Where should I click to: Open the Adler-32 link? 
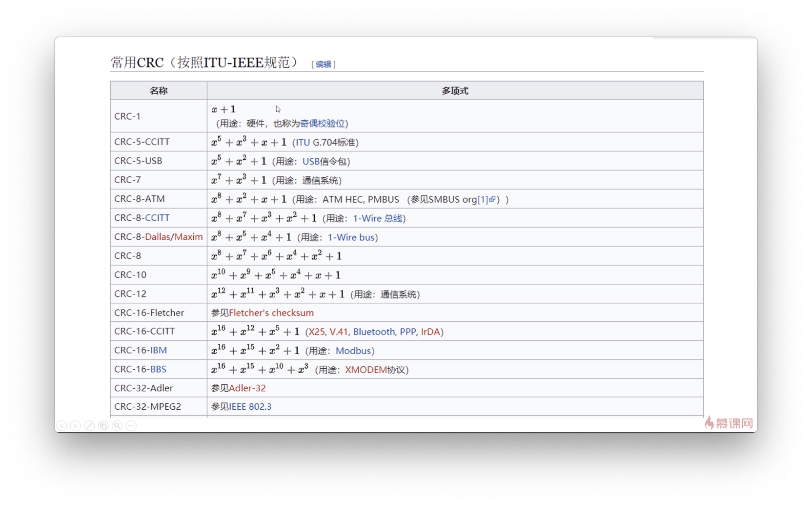pyautogui.click(x=248, y=388)
